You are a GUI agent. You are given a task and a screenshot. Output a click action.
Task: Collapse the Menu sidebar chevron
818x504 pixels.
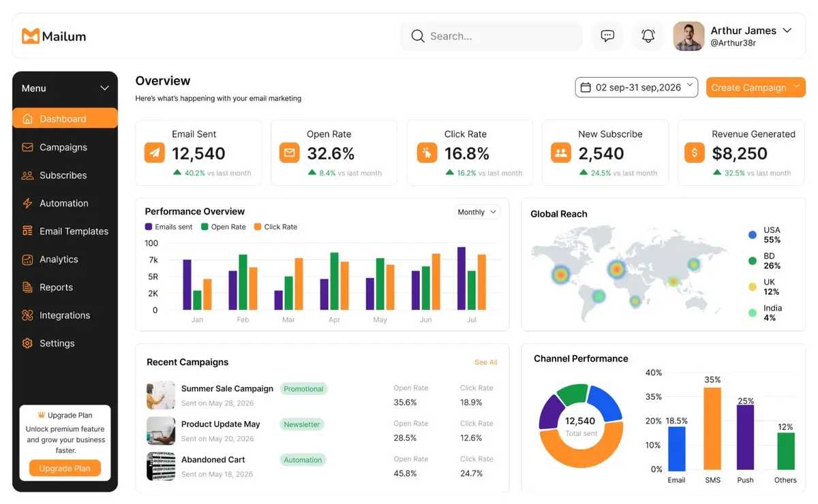click(104, 88)
